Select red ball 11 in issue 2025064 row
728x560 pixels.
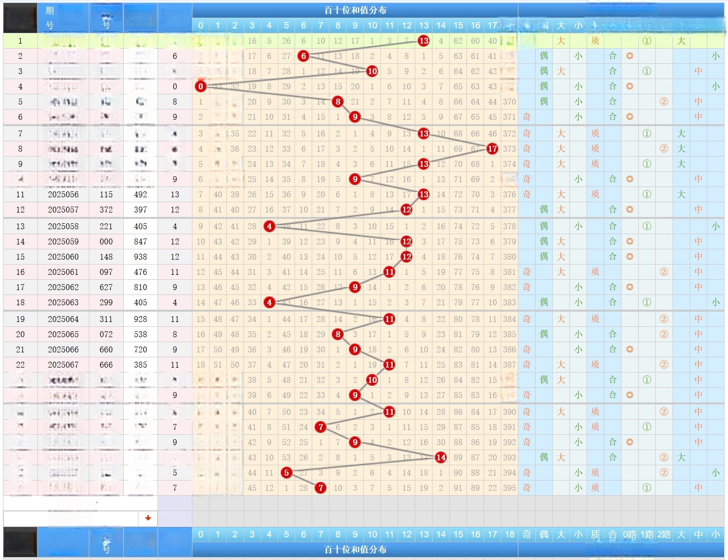click(389, 319)
